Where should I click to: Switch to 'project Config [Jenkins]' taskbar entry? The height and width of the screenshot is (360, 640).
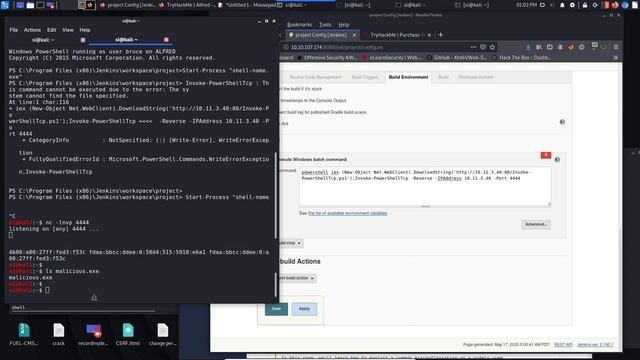128,5
